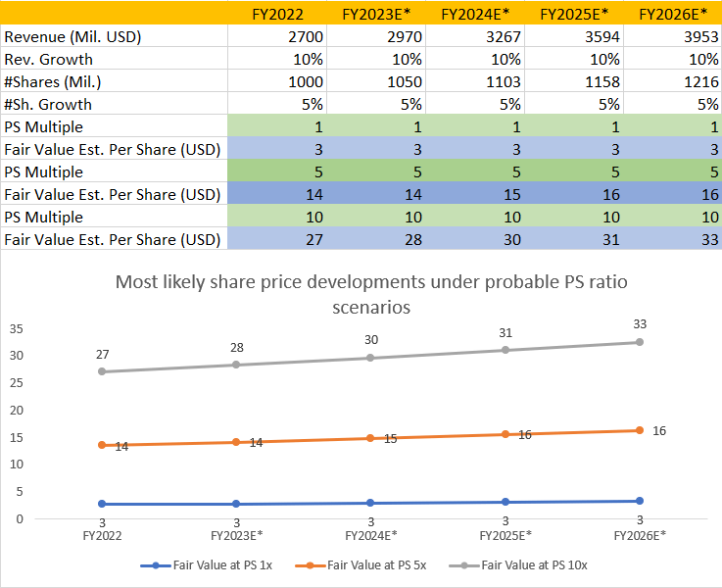722x588 pixels.
Task: Select the FY2023E* axis label on the chart
Action: (x=236, y=535)
